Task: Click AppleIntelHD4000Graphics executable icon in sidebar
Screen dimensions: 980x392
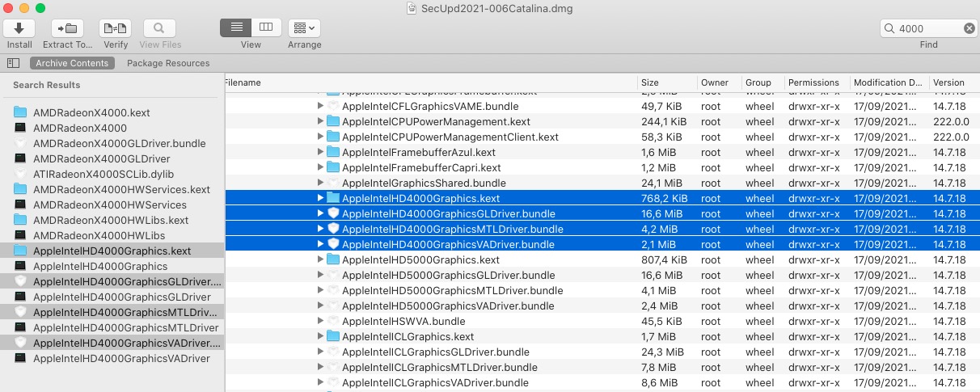Action: point(20,266)
